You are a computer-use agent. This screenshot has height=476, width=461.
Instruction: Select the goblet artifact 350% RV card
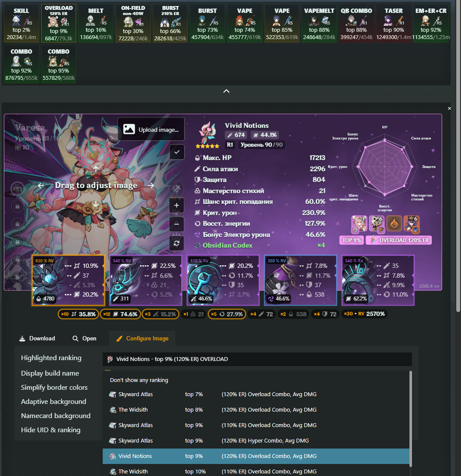coord(301,280)
